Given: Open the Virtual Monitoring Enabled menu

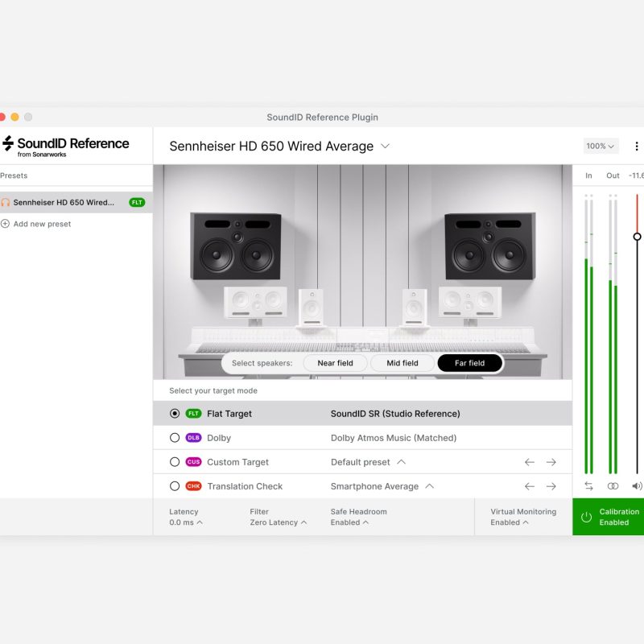Looking at the screenshot, I should click(x=523, y=517).
